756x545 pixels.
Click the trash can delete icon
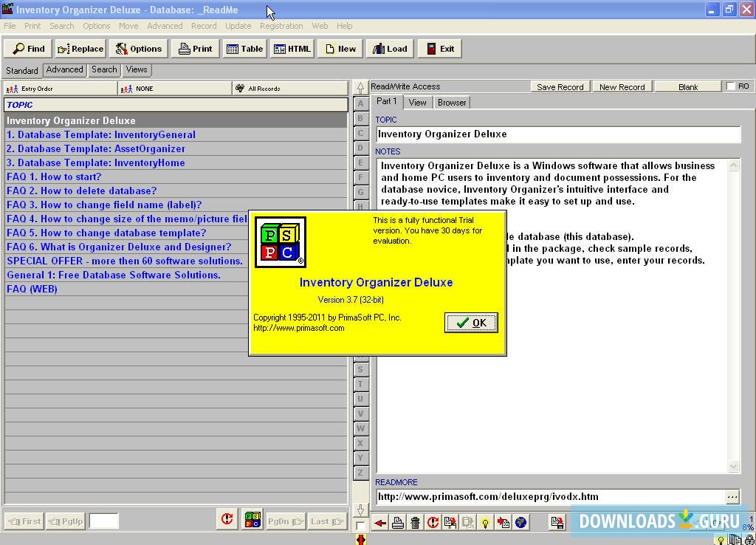click(415, 522)
